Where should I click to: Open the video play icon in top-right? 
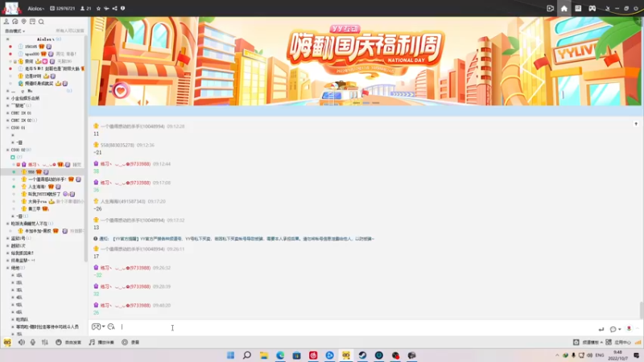tap(551, 8)
